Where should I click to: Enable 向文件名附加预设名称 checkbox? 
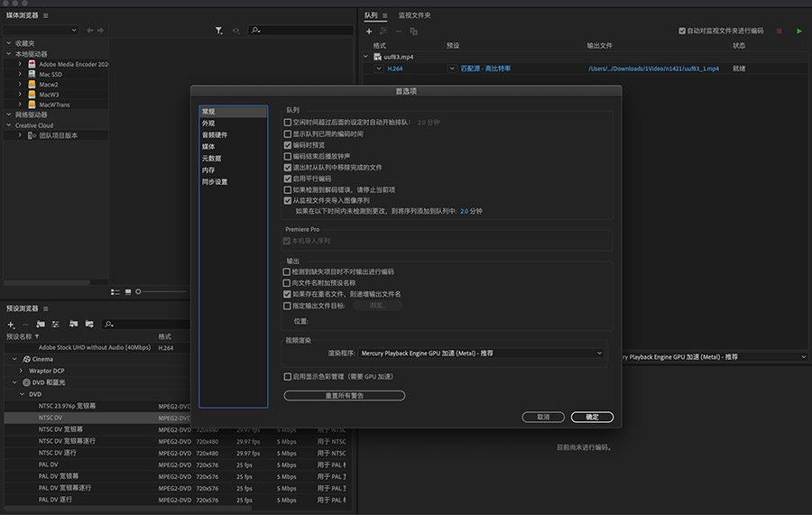point(286,283)
